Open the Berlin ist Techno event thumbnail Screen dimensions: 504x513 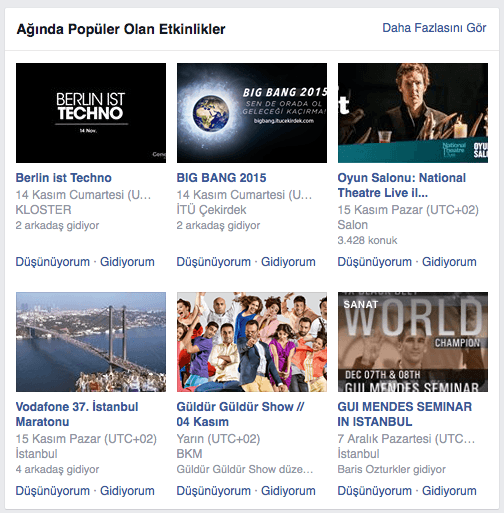click(x=91, y=113)
